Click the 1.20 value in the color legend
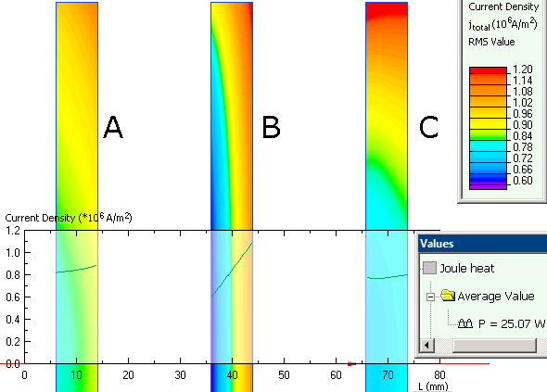Image resolution: width=547 pixels, height=392 pixels. pyautogui.click(x=522, y=70)
